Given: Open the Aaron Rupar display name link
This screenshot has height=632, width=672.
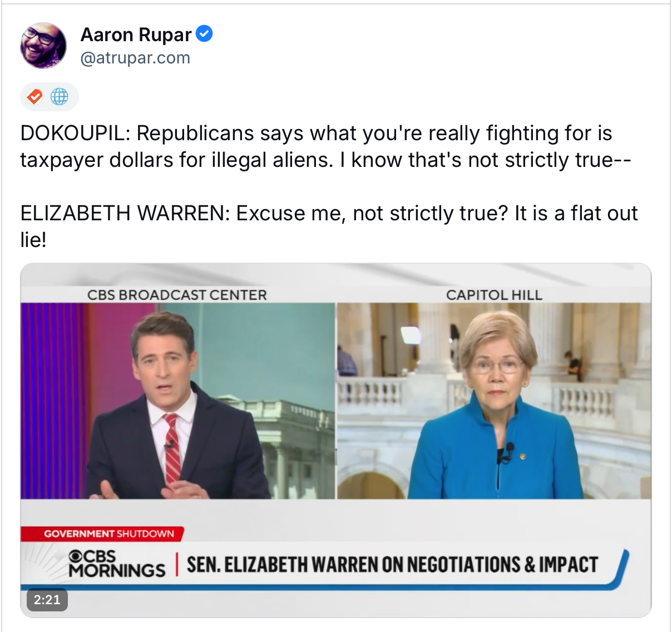Looking at the screenshot, I should point(136,34).
